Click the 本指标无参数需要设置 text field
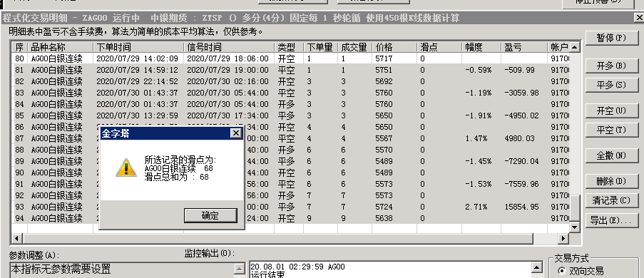The image size is (644, 278). (122, 270)
